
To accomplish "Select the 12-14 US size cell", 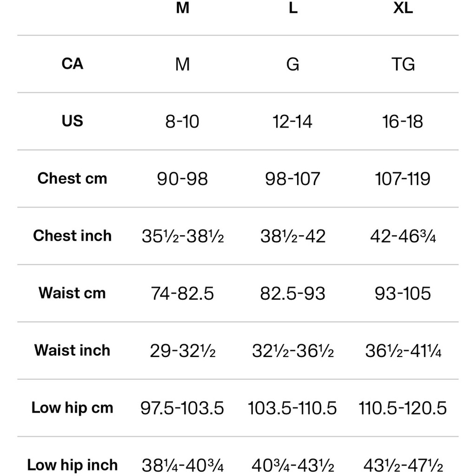I will coord(292,121).
